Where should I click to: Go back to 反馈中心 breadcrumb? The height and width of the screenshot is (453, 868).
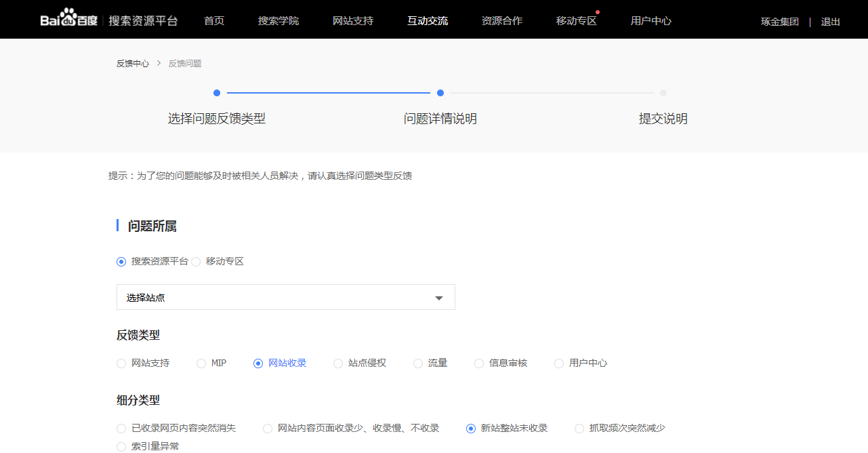coord(132,63)
